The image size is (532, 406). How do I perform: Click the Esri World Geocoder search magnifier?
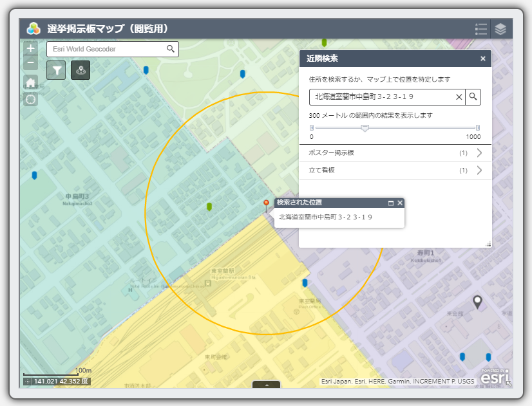coord(171,49)
